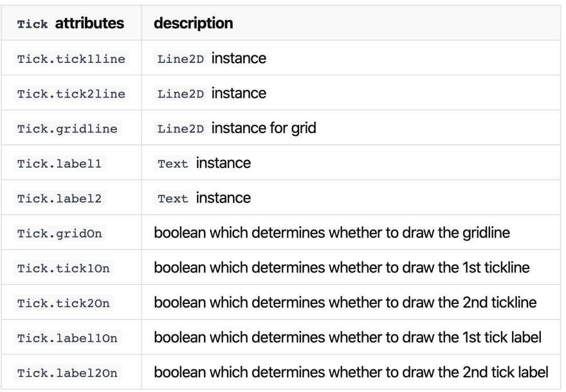566x392 pixels.
Task: Click the 1st tickline description text
Action: 342,268
